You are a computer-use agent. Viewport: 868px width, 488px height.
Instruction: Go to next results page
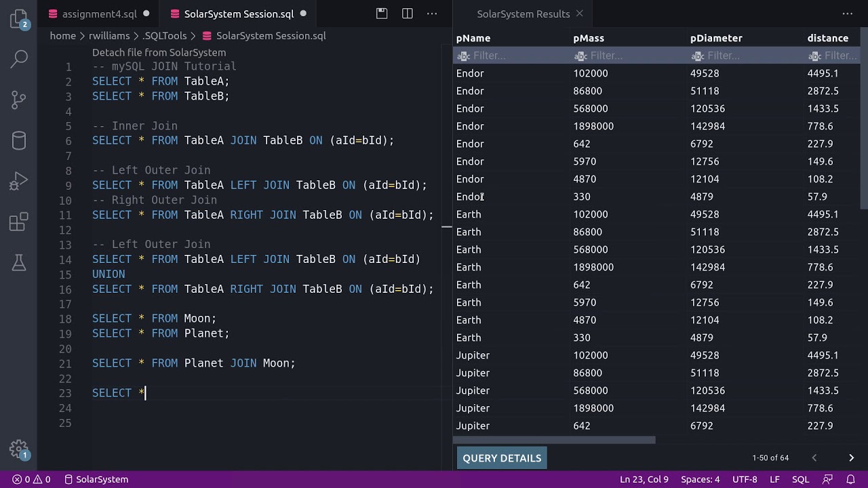coord(851,458)
